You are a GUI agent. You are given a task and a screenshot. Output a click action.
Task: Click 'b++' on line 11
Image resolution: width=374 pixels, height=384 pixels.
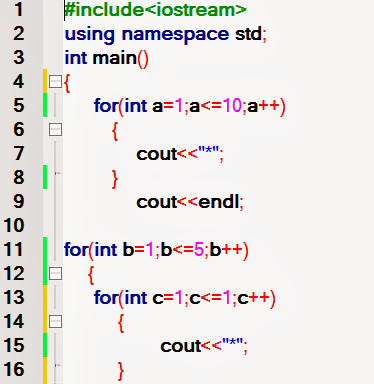point(226,250)
